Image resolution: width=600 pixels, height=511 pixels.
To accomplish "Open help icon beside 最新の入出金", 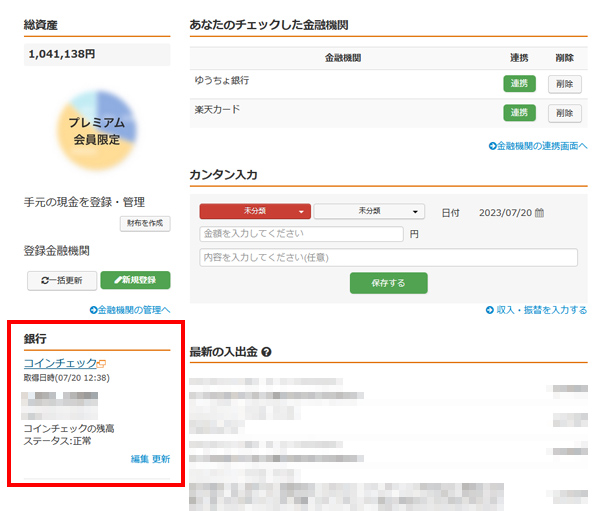I will tap(266, 352).
